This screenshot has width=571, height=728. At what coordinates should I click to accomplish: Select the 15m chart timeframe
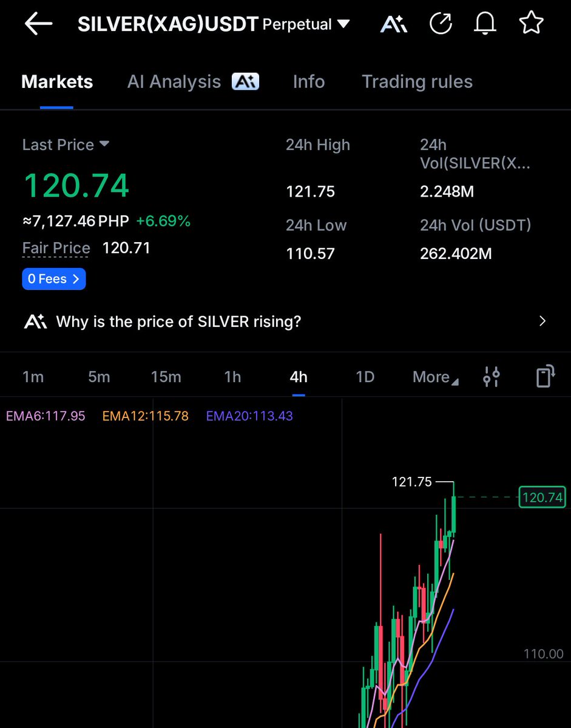[166, 377]
